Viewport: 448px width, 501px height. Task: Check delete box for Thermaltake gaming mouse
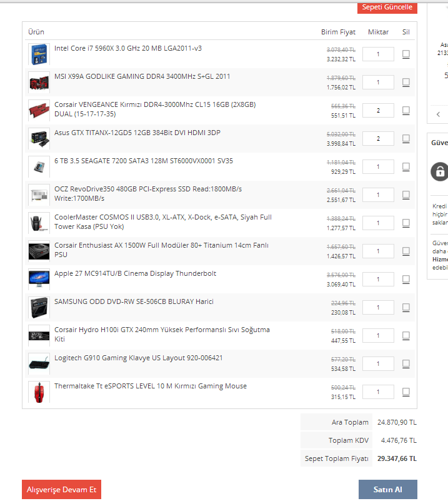click(406, 392)
